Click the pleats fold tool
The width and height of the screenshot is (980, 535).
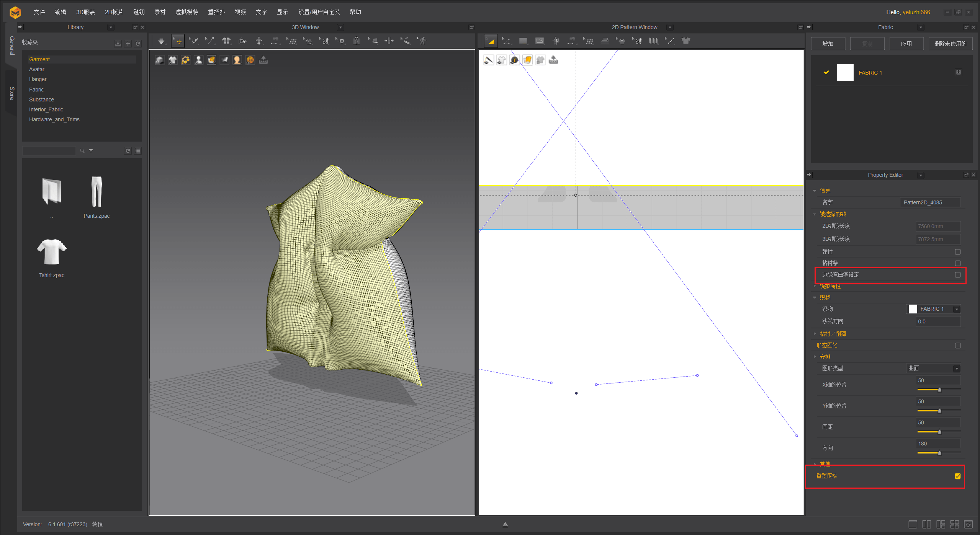[x=653, y=41]
